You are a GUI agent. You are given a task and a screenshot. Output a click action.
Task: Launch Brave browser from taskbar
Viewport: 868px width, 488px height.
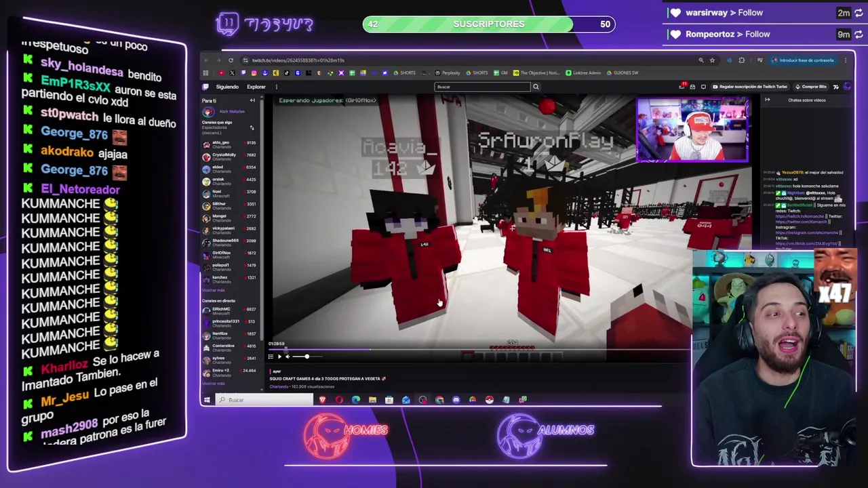pyautogui.click(x=322, y=400)
